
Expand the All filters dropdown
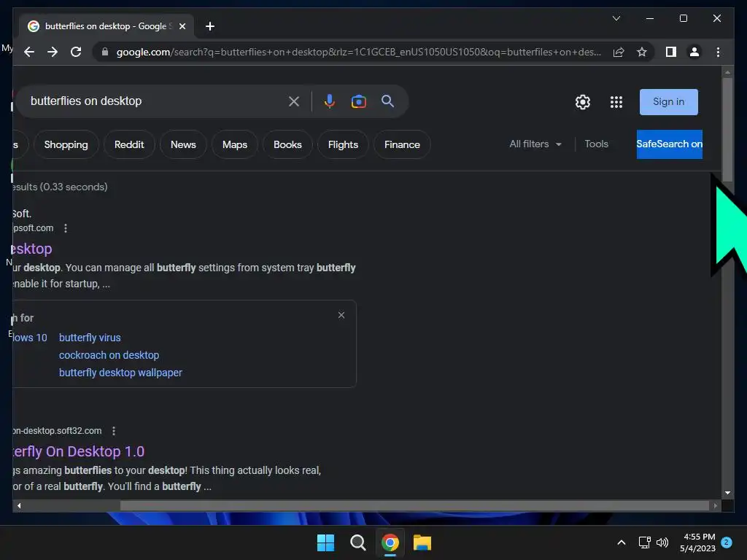(535, 144)
